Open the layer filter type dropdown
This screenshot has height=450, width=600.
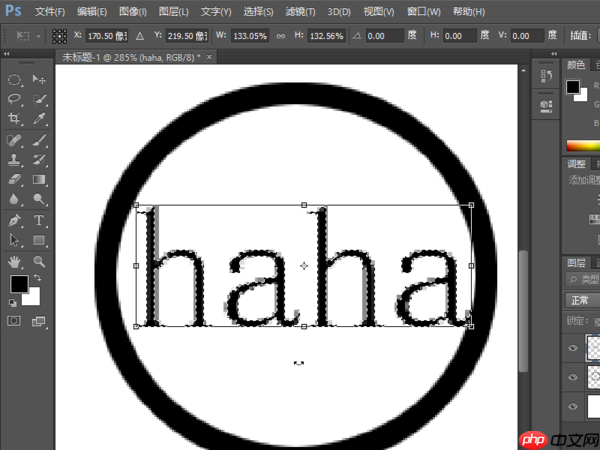tap(583, 279)
